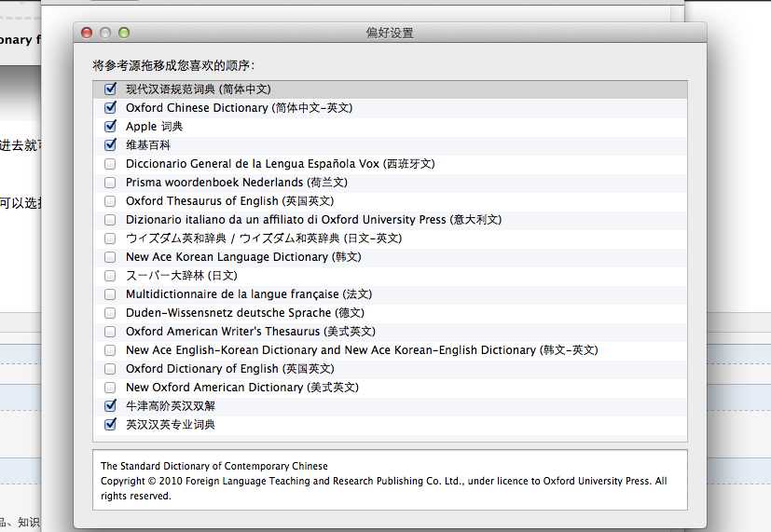Uncheck the Apple 词典 checkbox
Viewport: 771px width, 532px height.
[x=110, y=127]
